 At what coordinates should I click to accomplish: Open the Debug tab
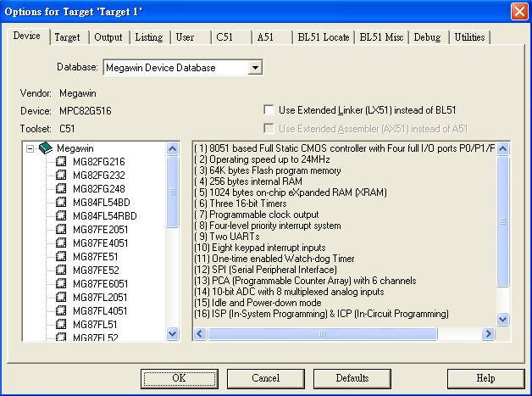tap(427, 37)
